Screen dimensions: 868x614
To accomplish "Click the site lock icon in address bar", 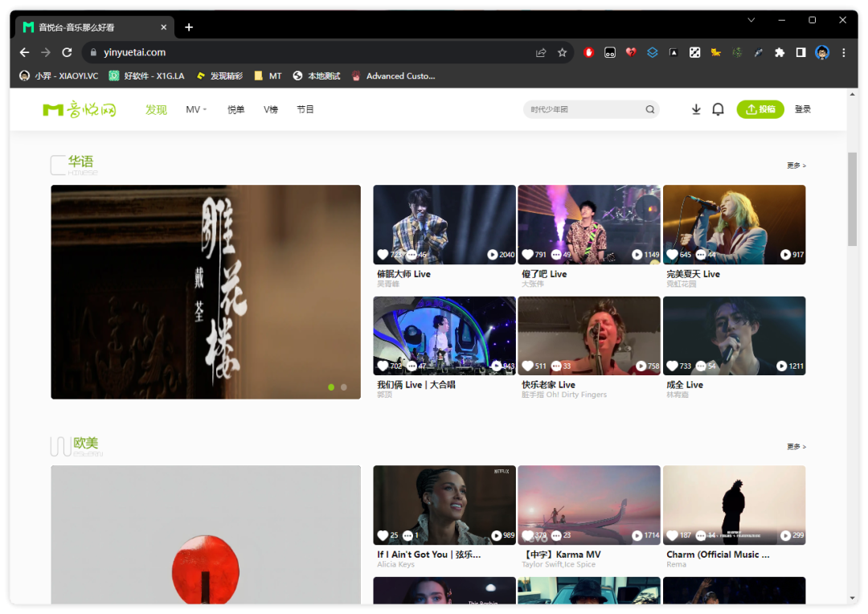I will coord(93,52).
